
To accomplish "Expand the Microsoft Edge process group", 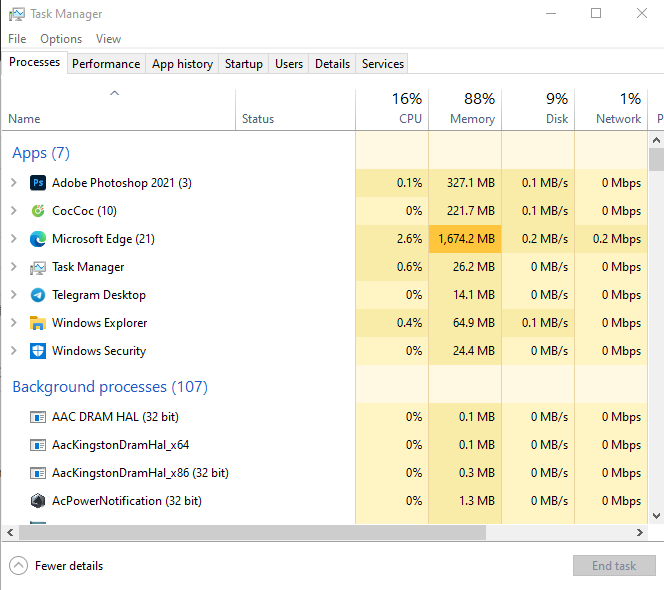I will point(13,239).
